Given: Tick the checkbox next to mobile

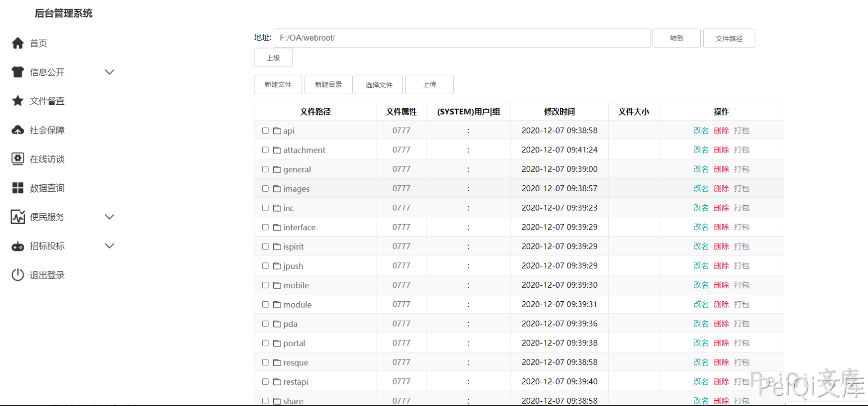Looking at the screenshot, I should [x=265, y=285].
